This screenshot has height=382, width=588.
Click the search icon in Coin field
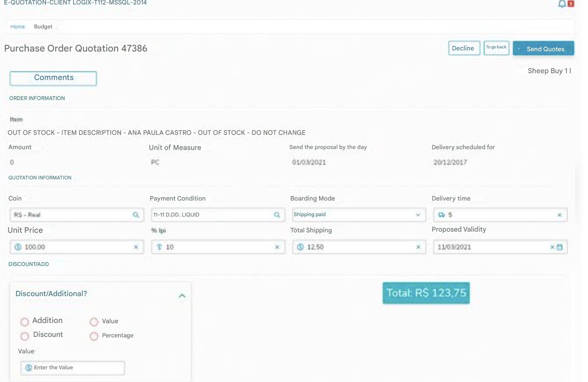tap(136, 215)
